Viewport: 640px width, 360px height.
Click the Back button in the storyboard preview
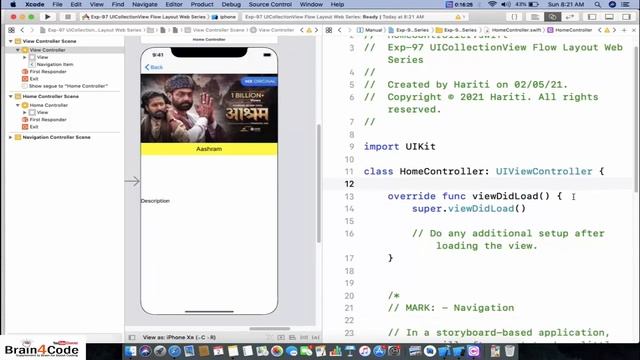(154, 67)
